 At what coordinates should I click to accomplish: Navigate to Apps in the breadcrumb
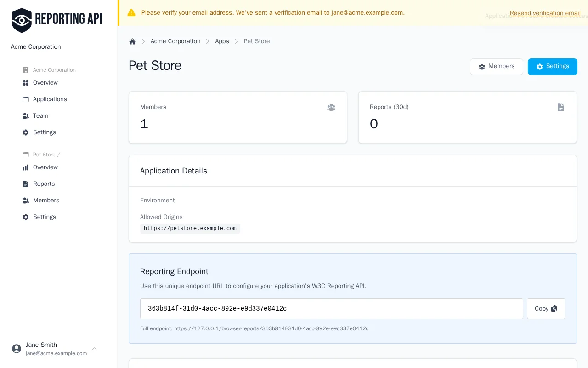(x=222, y=41)
